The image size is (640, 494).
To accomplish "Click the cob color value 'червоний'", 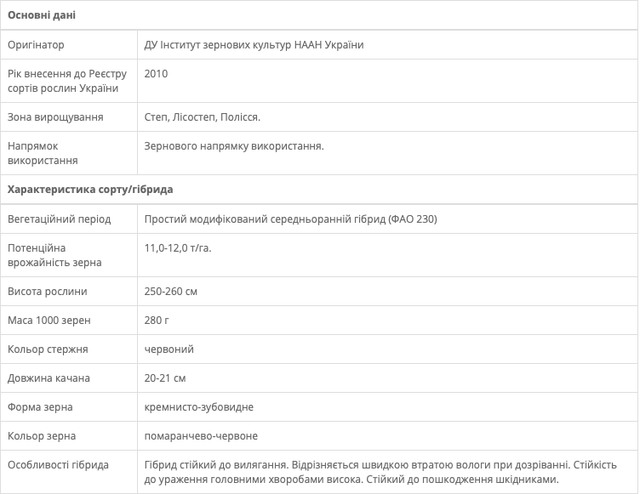I will coord(169,350).
